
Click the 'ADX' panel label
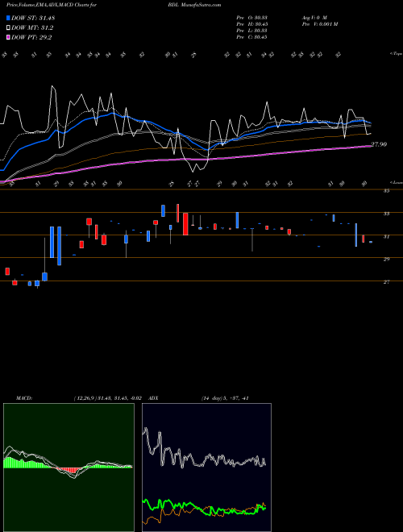point(154,398)
